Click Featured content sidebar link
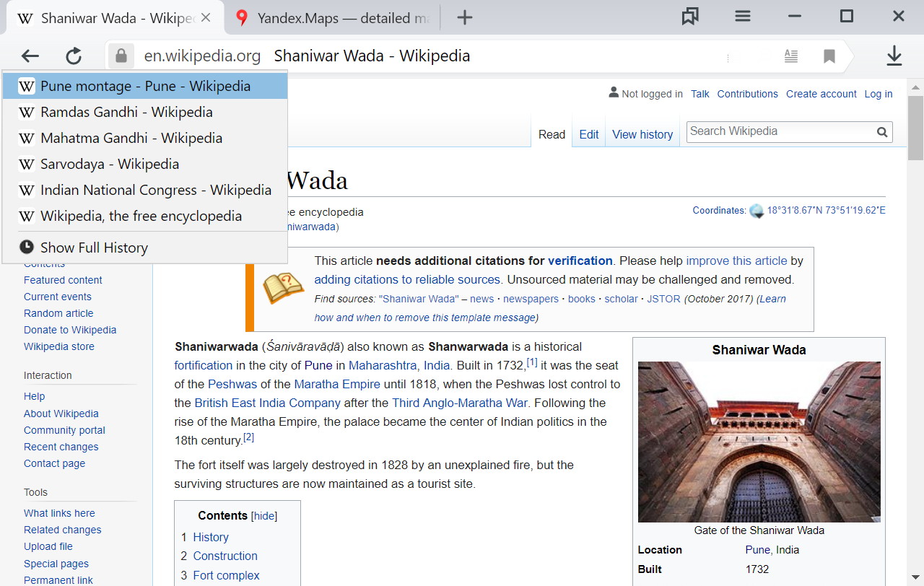 coord(63,280)
